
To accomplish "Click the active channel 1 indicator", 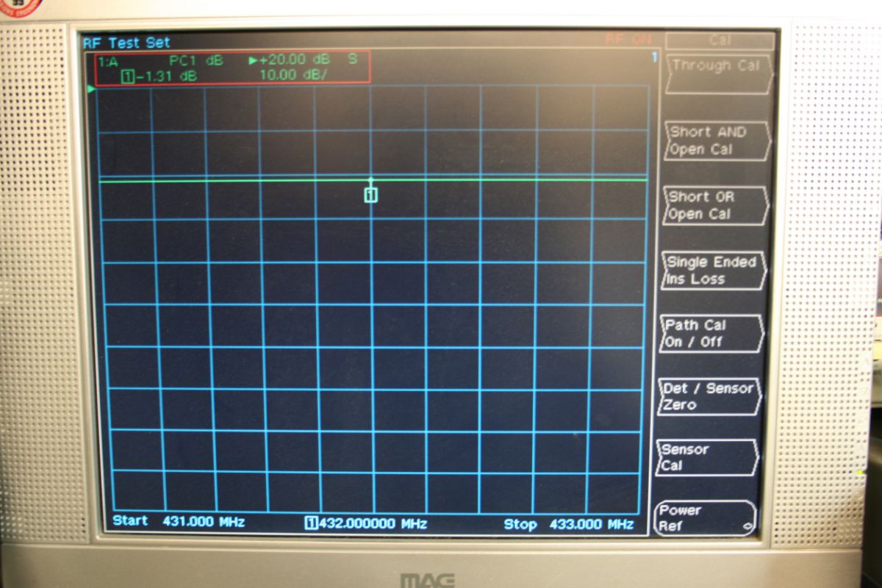I will 653,57.
